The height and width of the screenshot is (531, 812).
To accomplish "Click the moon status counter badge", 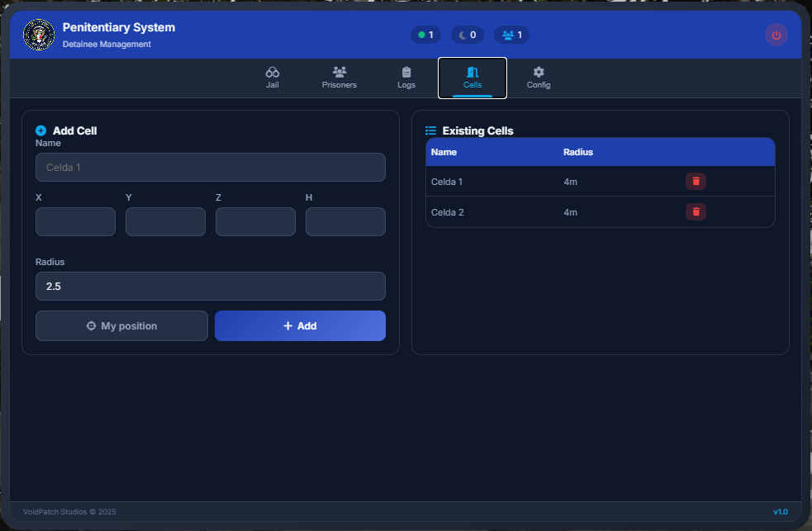I will pyautogui.click(x=467, y=35).
